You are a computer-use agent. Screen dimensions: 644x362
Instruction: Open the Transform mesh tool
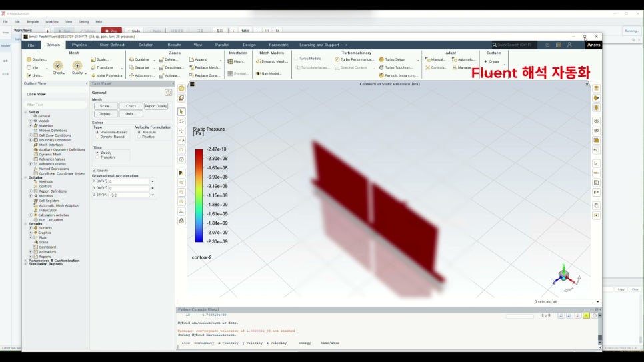pyautogui.click(x=102, y=67)
